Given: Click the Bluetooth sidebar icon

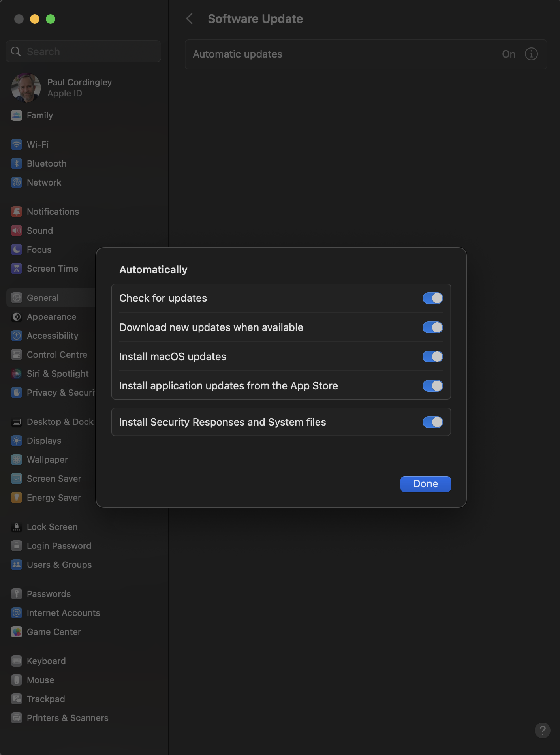Looking at the screenshot, I should click(17, 163).
